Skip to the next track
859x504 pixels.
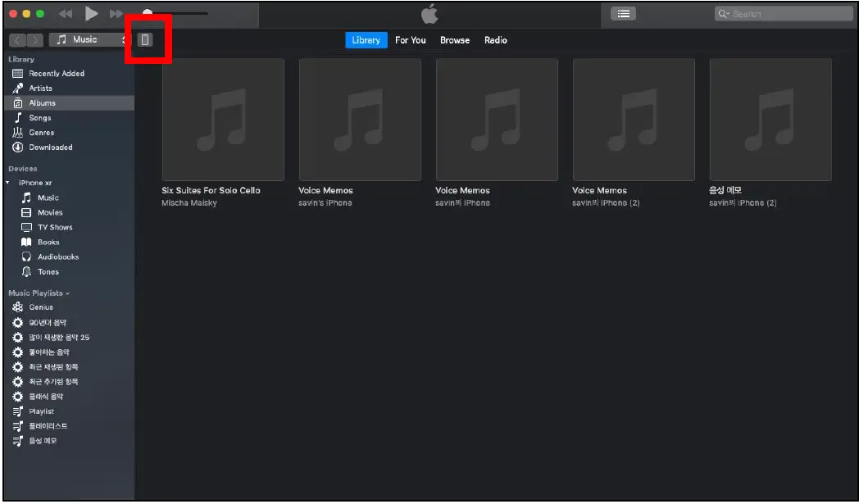(x=116, y=13)
